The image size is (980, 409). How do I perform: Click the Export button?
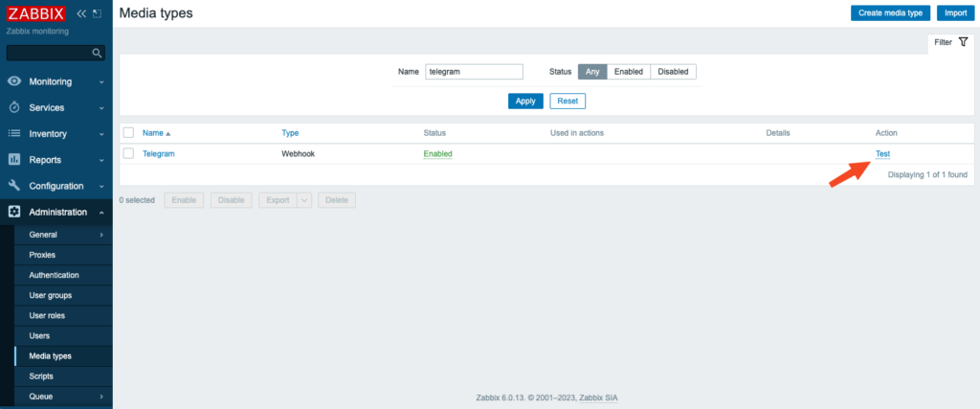[278, 200]
